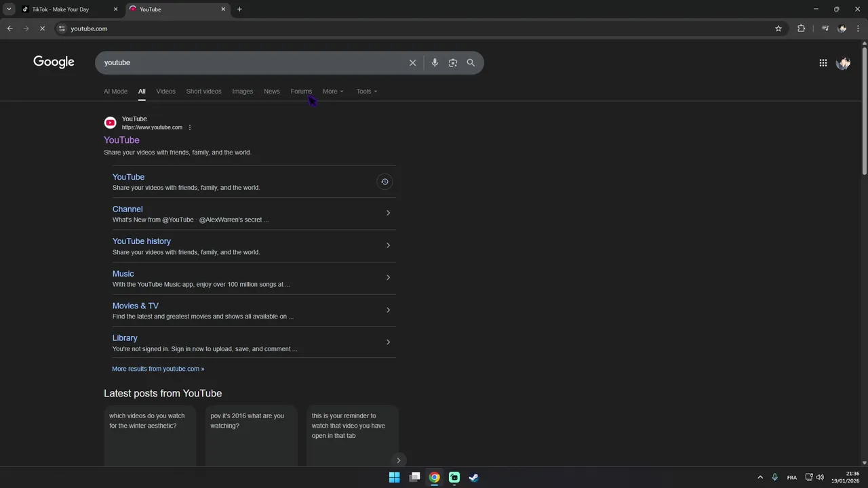Open post "pov it's 2016"

tap(251, 436)
